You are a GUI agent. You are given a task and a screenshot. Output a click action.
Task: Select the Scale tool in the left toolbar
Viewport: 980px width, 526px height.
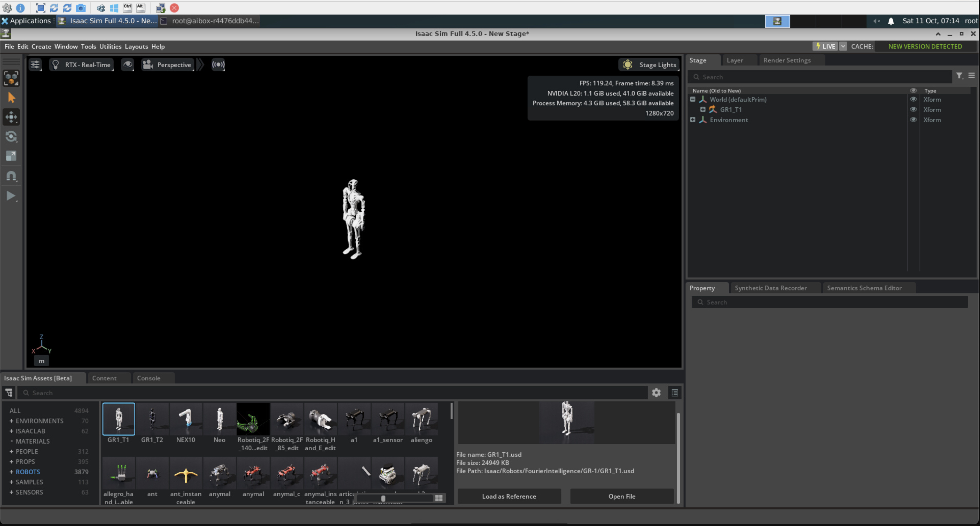[11, 156]
